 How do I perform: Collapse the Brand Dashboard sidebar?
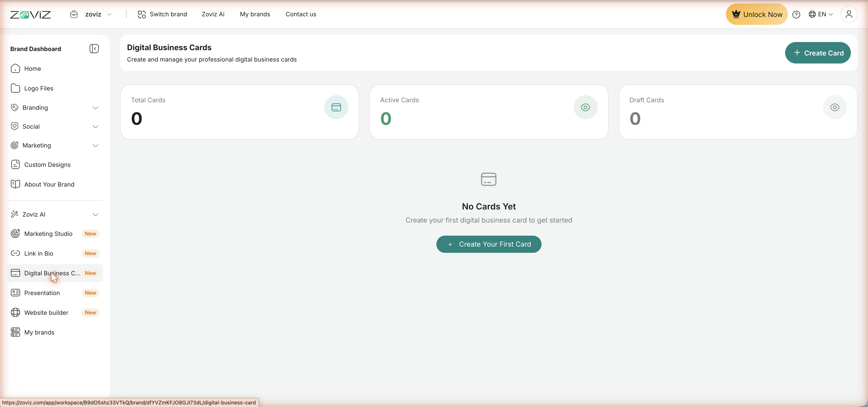tap(94, 48)
